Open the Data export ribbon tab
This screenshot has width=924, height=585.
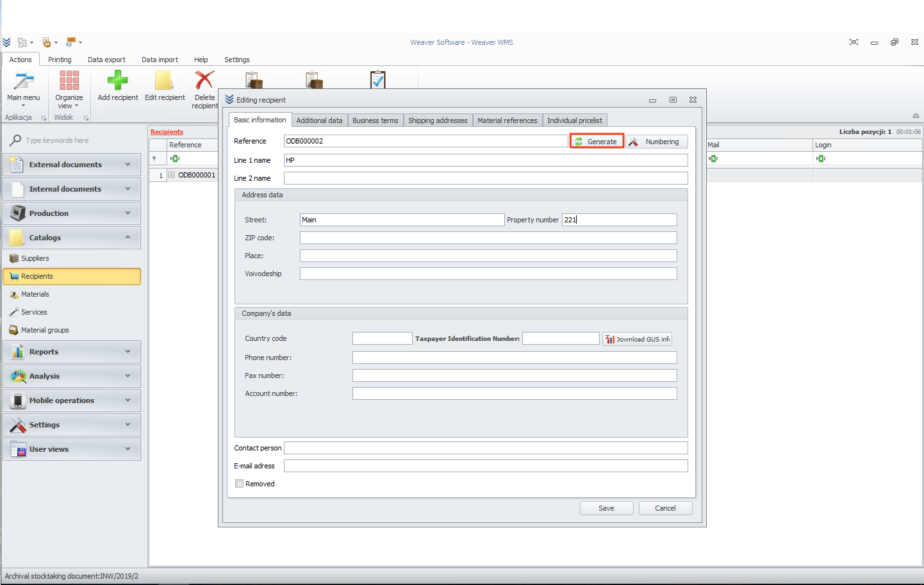pyautogui.click(x=106, y=60)
